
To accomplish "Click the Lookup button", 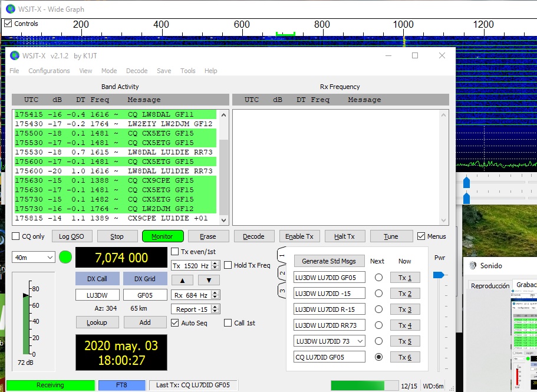I will click(97, 322).
